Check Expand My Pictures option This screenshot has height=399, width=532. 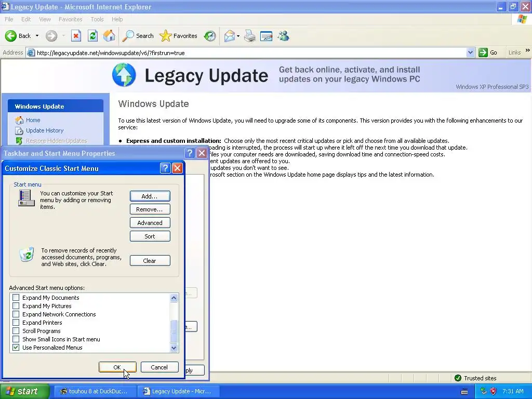(16, 306)
